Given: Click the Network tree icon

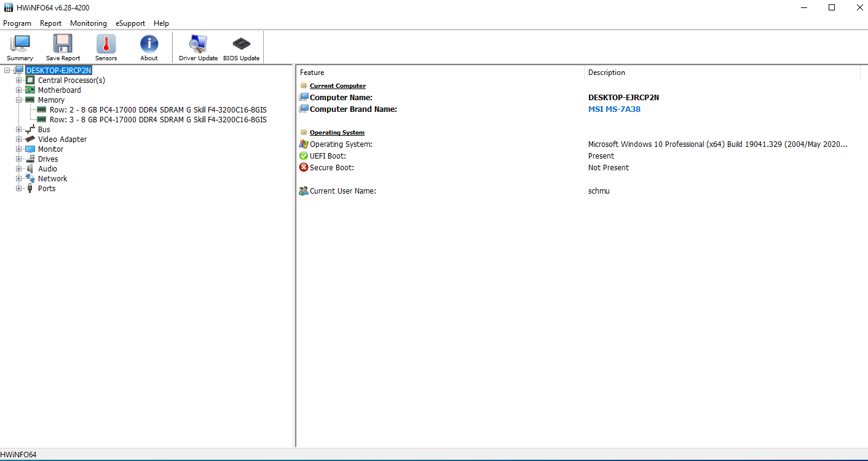Looking at the screenshot, I should click(30, 178).
